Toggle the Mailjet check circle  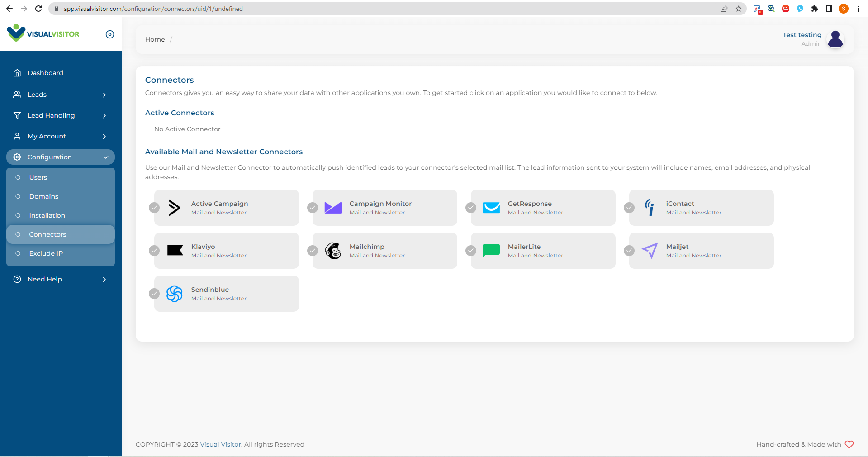(x=629, y=251)
